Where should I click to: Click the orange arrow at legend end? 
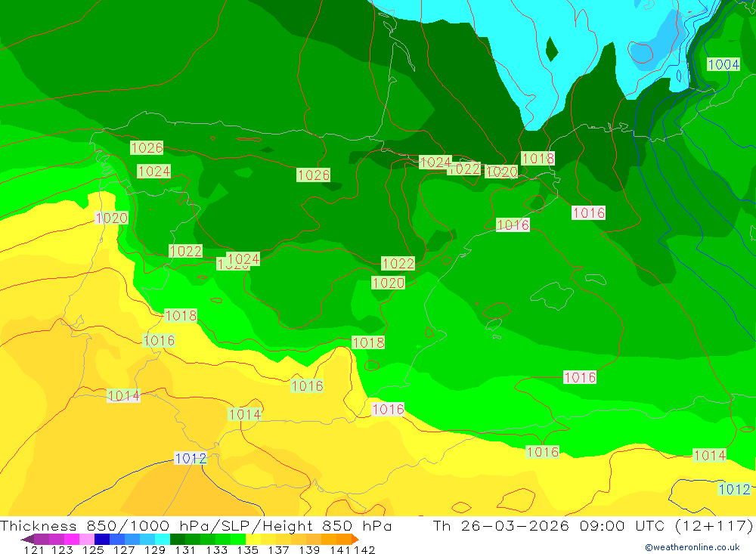(355, 539)
